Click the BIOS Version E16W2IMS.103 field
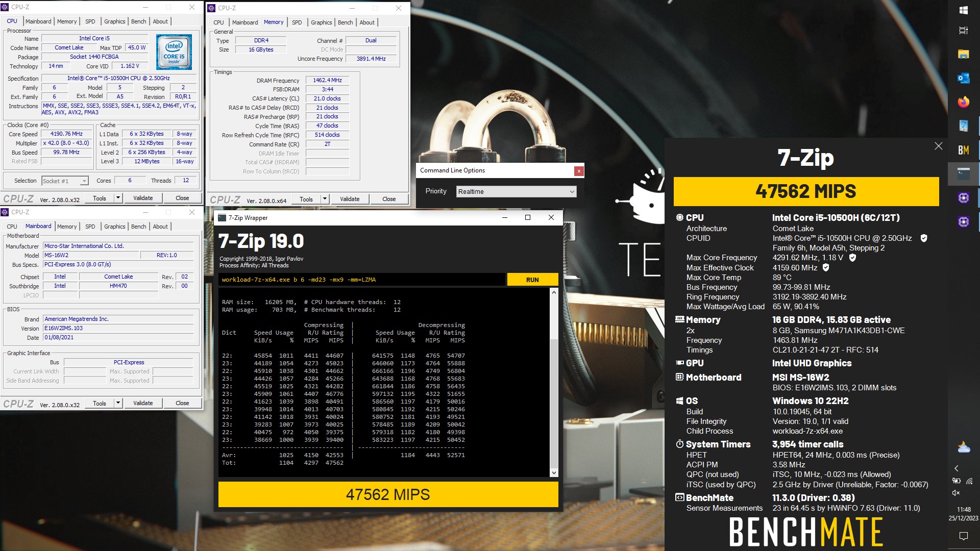This screenshot has width=980, height=551. 118,328
